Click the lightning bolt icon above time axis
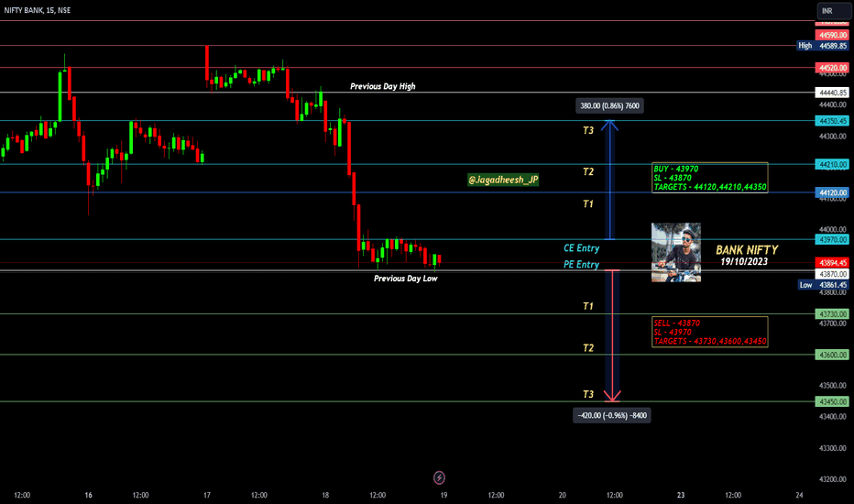The image size is (854, 504). (x=439, y=477)
